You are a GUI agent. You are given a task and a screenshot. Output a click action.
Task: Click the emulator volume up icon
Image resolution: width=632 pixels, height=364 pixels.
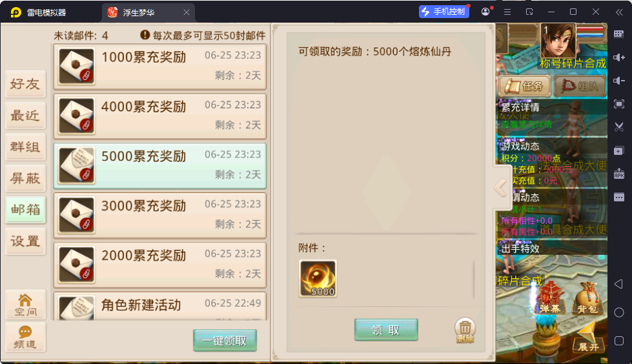618,57
